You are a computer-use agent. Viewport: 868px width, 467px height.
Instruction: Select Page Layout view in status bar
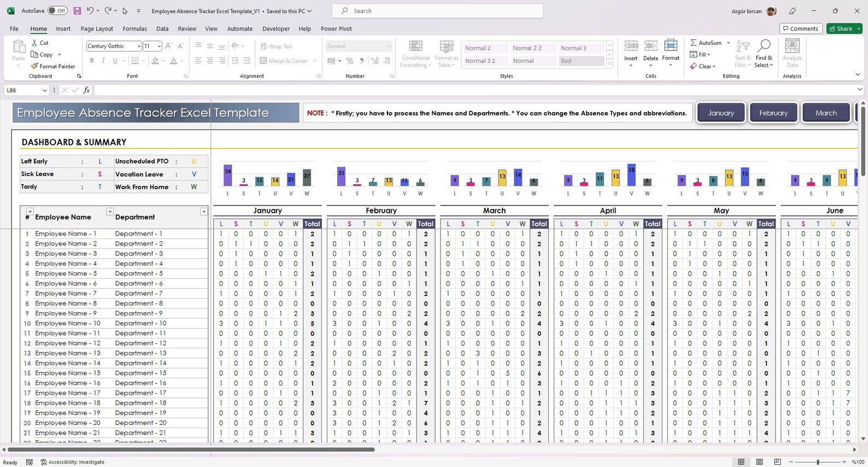click(x=759, y=462)
